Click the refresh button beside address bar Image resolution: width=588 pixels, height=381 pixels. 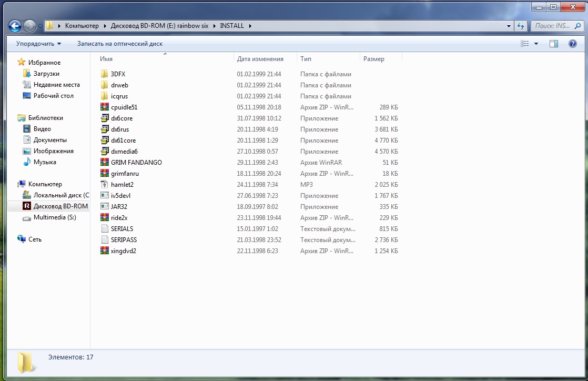click(521, 26)
